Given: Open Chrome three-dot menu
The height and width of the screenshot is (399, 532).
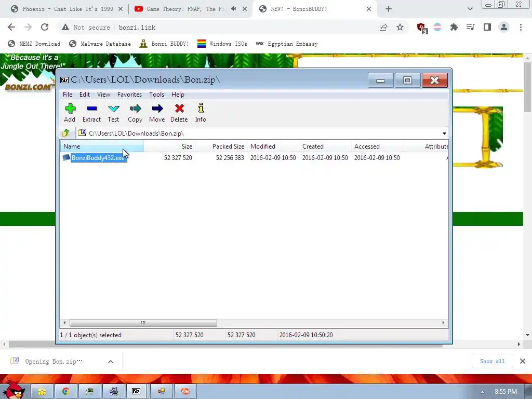Looking at the screenshot, I should pos(521,27).
